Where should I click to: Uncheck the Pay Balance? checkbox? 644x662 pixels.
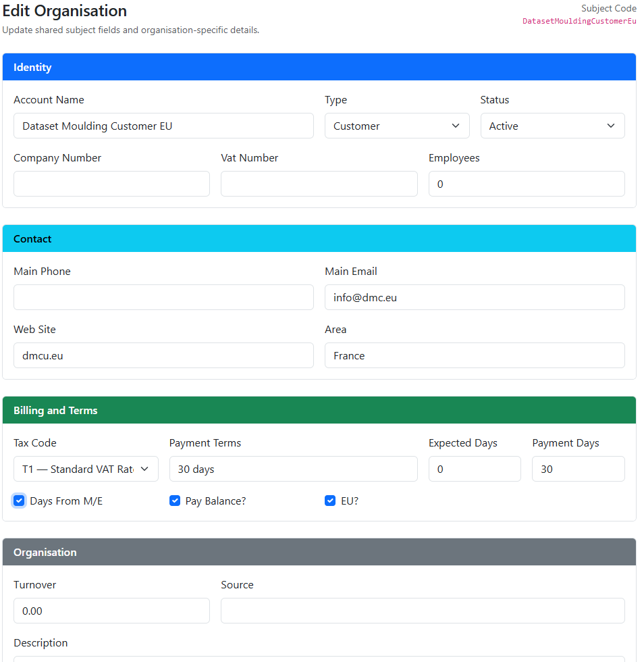pyautogui.click(x=175, y=501)
